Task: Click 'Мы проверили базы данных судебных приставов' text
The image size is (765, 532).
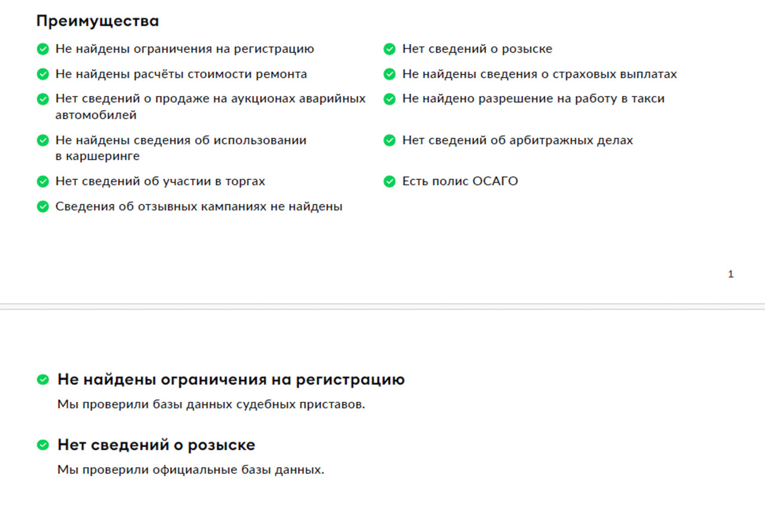Action: click(211, 405)
